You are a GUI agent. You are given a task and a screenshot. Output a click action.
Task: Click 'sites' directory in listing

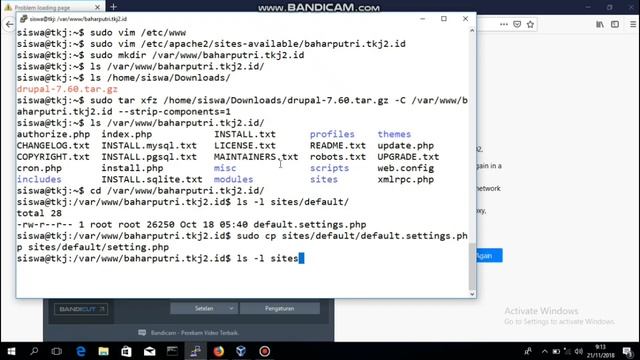click(x=324, y=180)
